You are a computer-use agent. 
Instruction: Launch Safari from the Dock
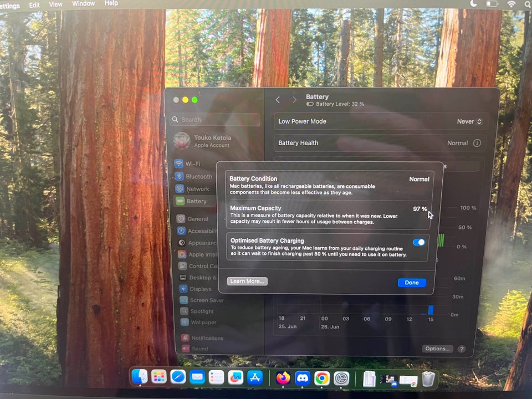(178, 377)
